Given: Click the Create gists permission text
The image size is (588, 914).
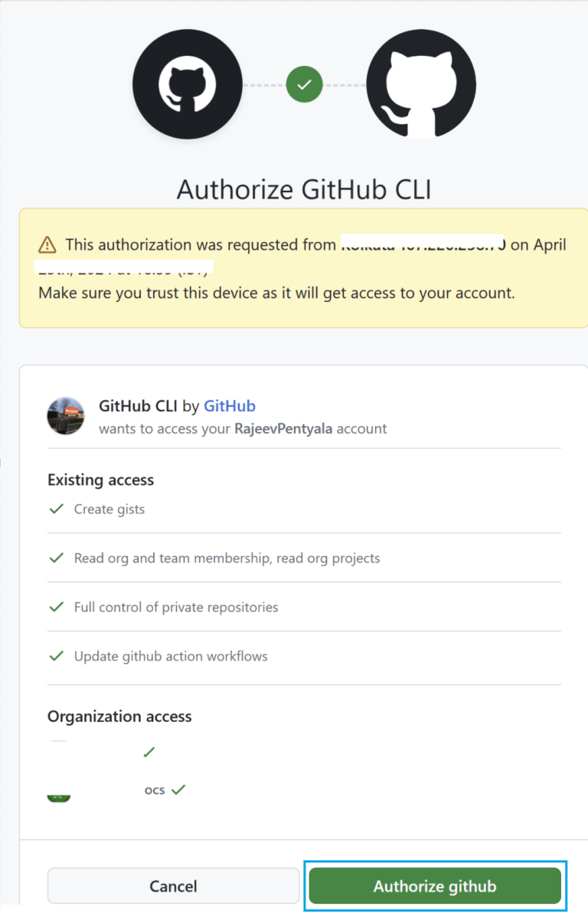Looking at the screenshot, I should (x=109, y=509).
